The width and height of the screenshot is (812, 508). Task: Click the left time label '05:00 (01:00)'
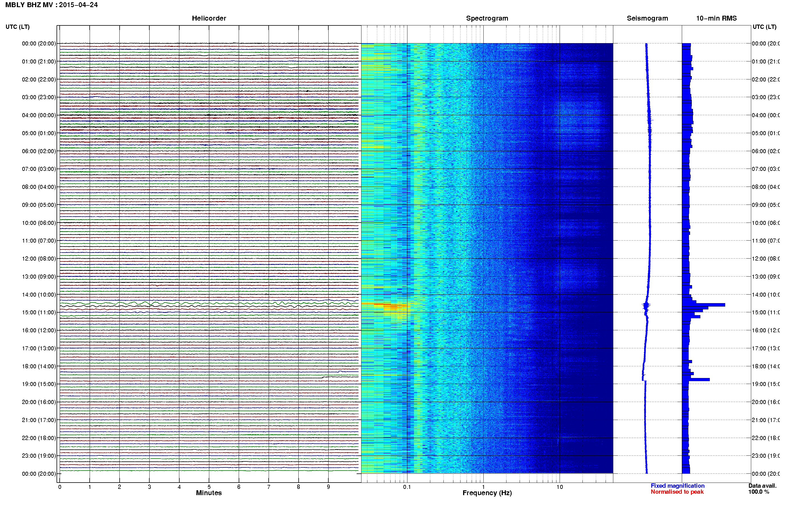click(x=39, y=133)
